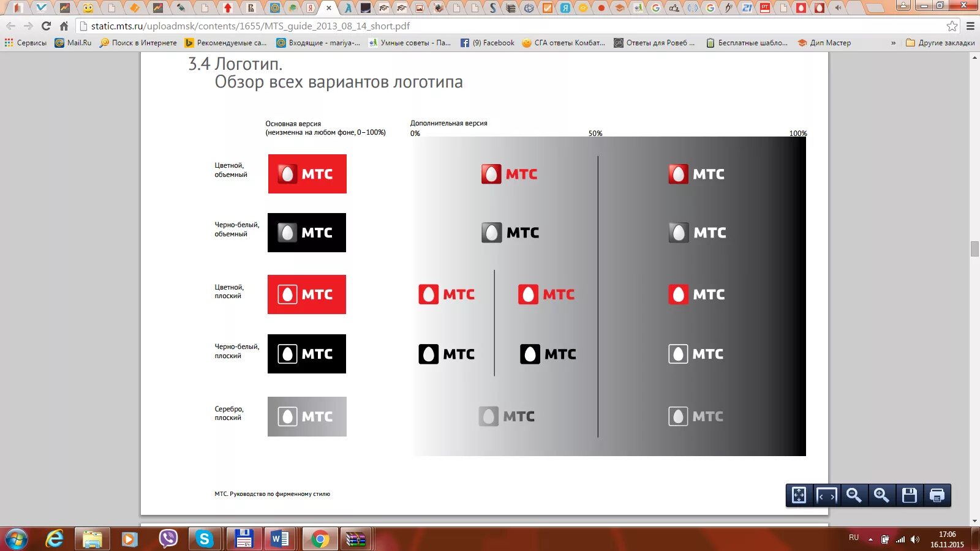The image size is (980, 551).
Task: Open the Chrome hamburger menu
Action: click(x=970, y=26)
